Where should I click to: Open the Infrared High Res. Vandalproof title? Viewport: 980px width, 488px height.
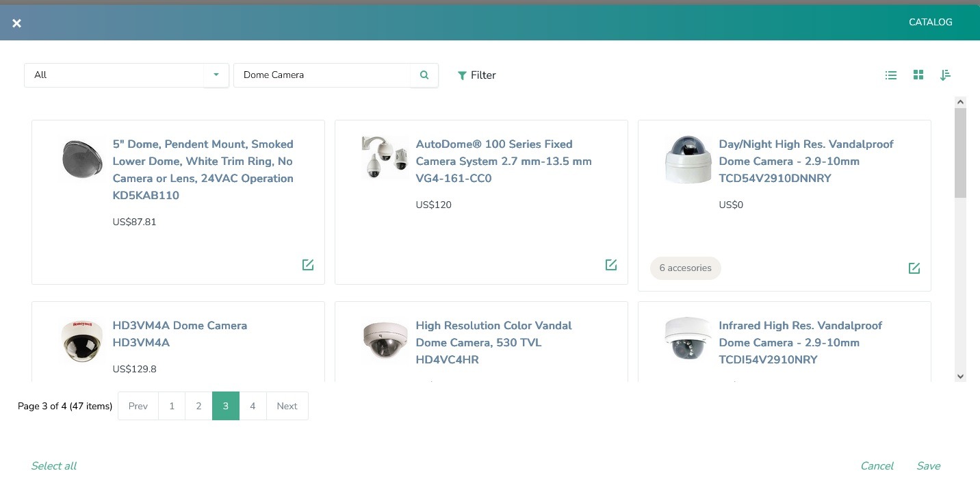pos(801,343)
